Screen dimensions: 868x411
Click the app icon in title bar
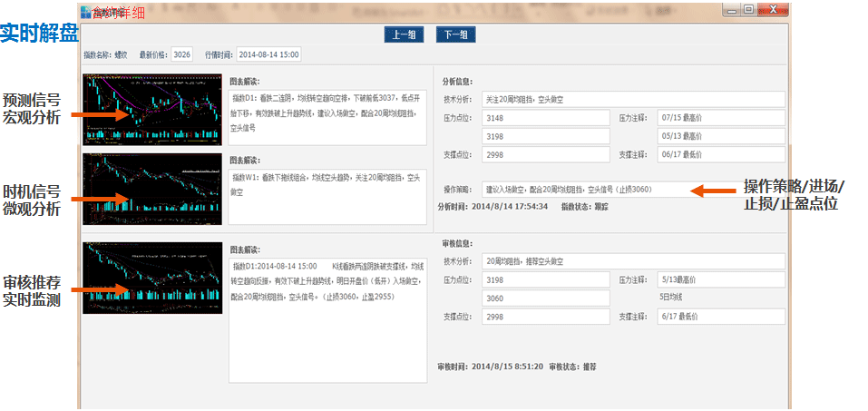pos(86,11)
